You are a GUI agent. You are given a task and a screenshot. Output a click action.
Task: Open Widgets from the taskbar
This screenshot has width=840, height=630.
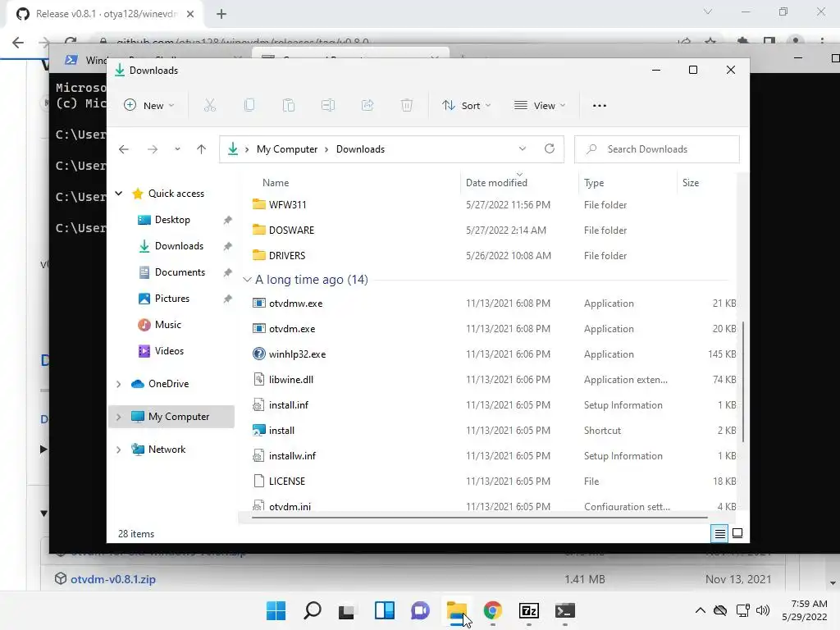tap(385, 610)
